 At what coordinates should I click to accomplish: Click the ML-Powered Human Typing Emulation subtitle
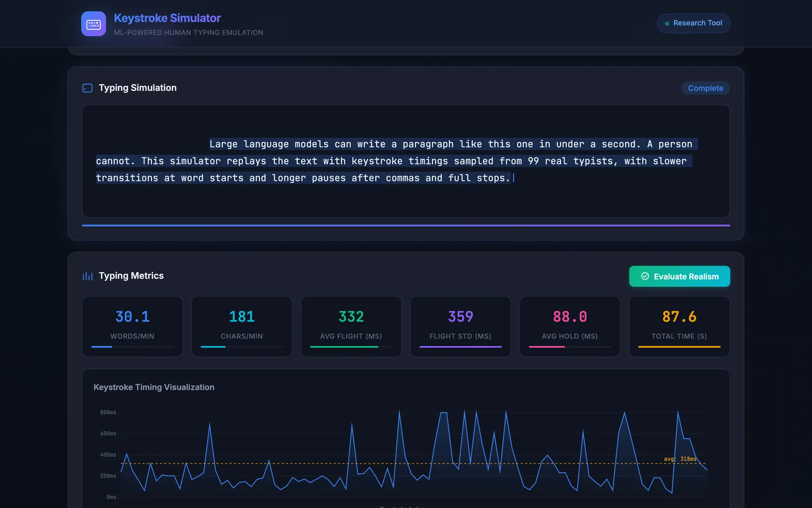(x=189, y=33)
